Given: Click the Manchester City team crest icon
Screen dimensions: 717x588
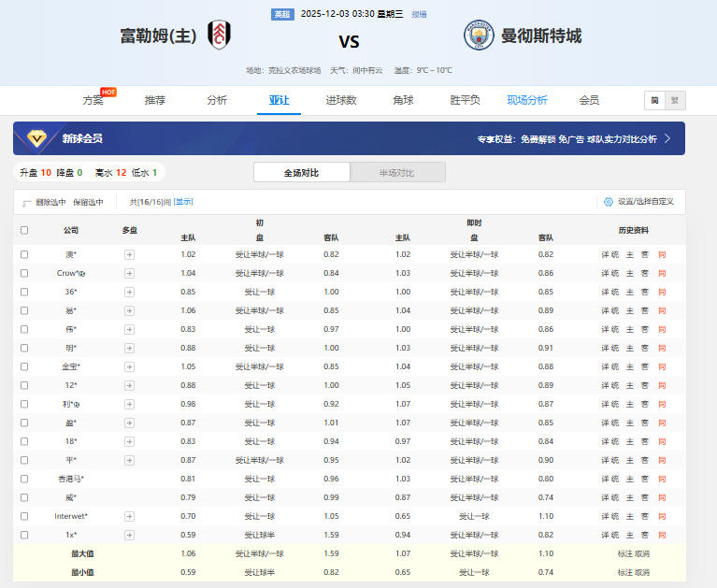Looking at the screenshot, I should (479, 36).
